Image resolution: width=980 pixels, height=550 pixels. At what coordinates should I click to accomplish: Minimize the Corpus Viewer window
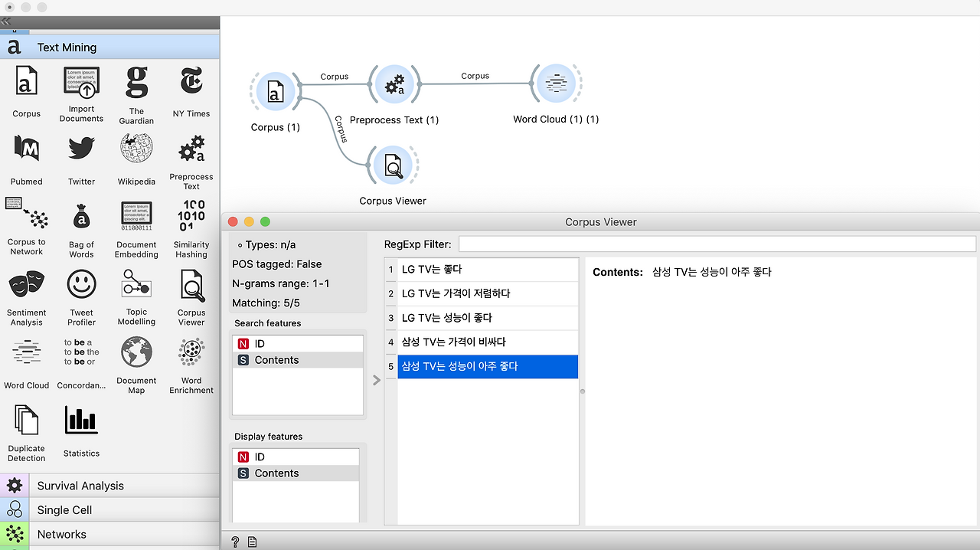click(249, 222)
